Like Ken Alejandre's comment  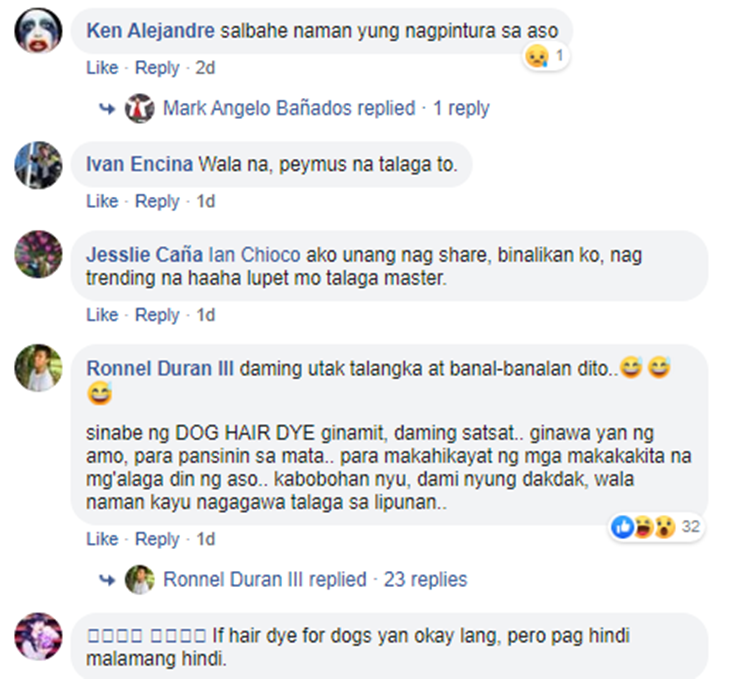[x=102, y=68]
